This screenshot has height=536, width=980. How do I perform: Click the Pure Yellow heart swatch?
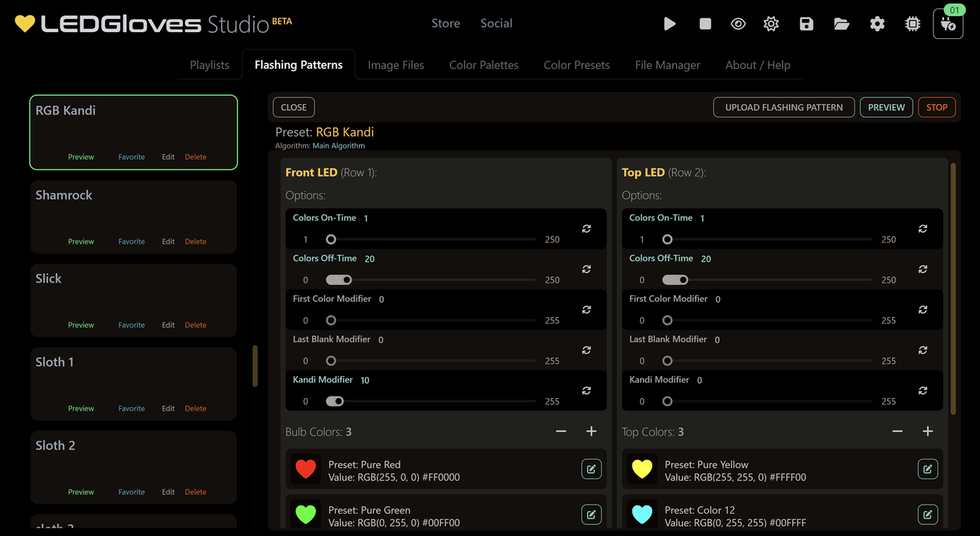click(x=642, y=469)
